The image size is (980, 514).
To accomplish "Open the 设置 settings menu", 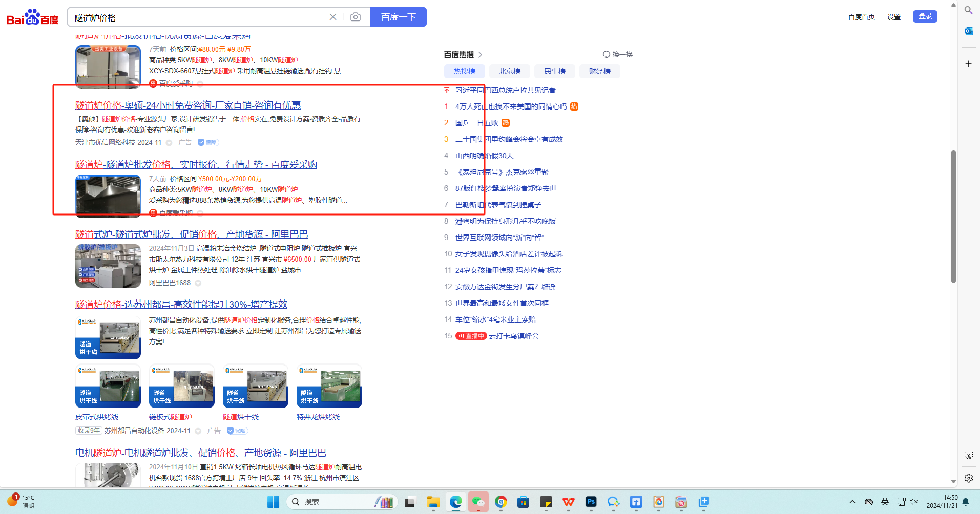I will pos(893,17).
